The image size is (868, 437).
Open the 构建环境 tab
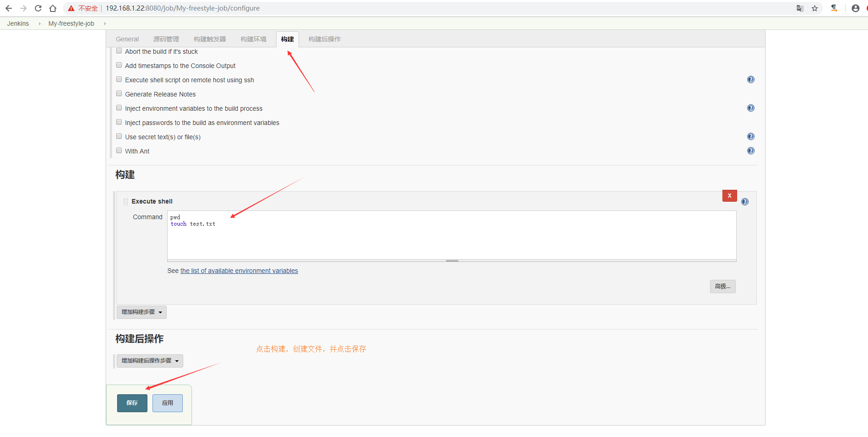coord(254,39)
